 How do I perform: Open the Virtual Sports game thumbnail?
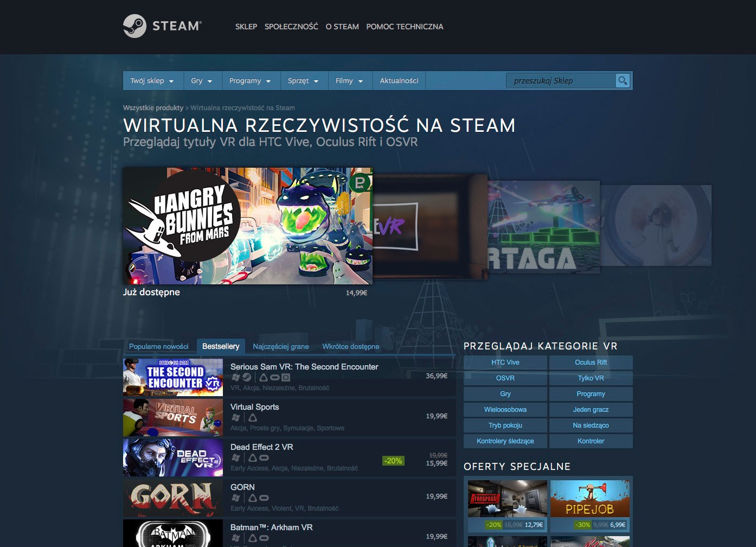pyautogui.click(x=173, y=417)
